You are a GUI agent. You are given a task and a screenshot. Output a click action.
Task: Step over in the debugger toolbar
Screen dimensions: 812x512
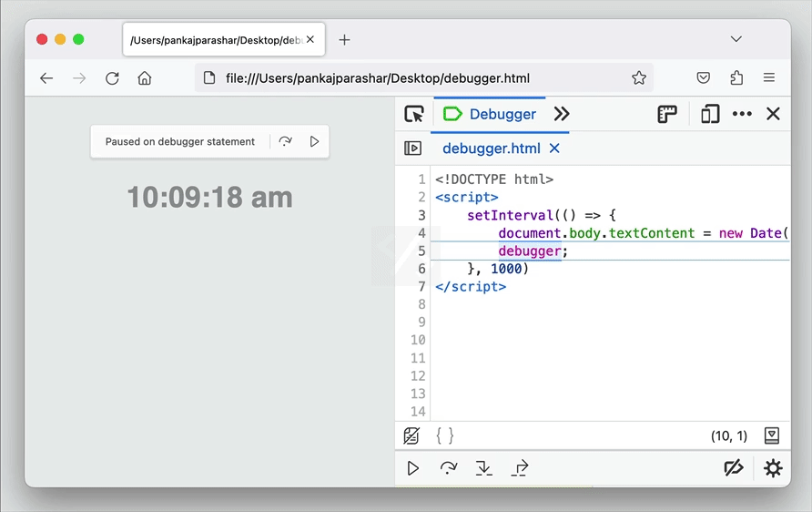point(449,468)
